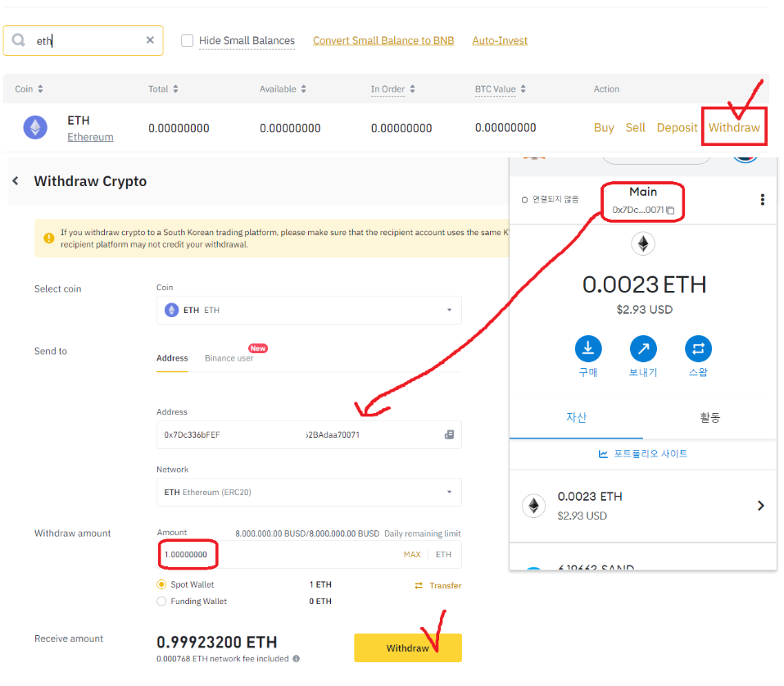Sort by In Order column arrows
Viewport: 784px width, 686px height.
[413, 89]
